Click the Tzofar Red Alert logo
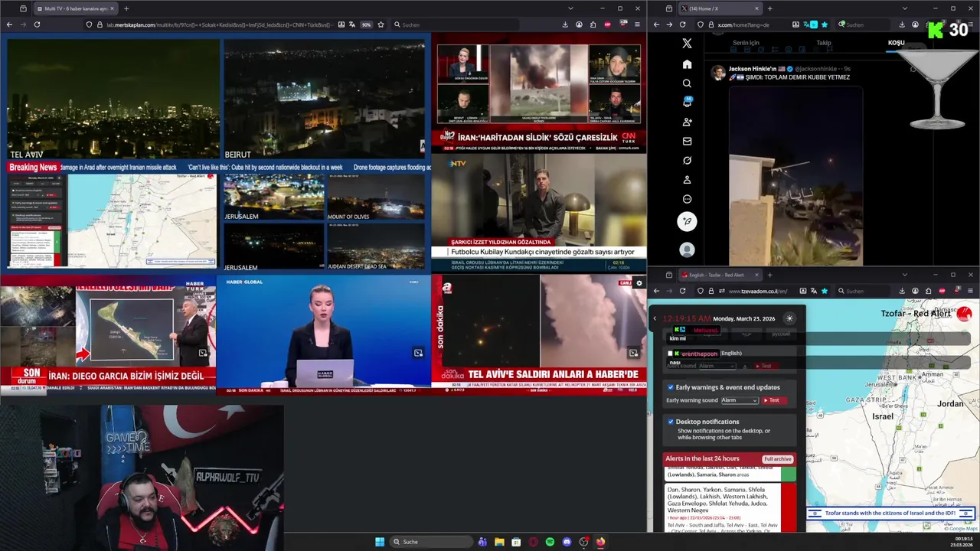The height and width of the screenshot is (551, 980). 964,314
